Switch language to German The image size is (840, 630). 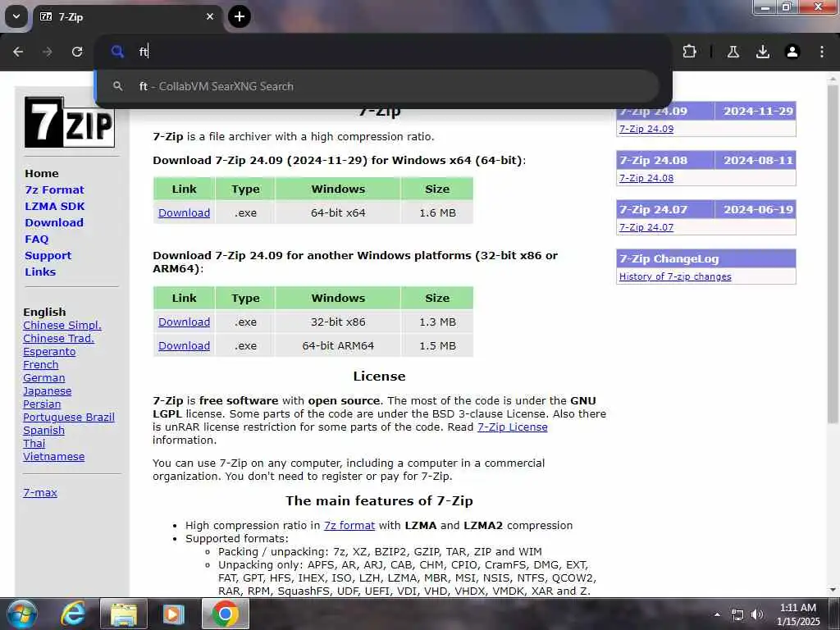click(x=44, y=377)
